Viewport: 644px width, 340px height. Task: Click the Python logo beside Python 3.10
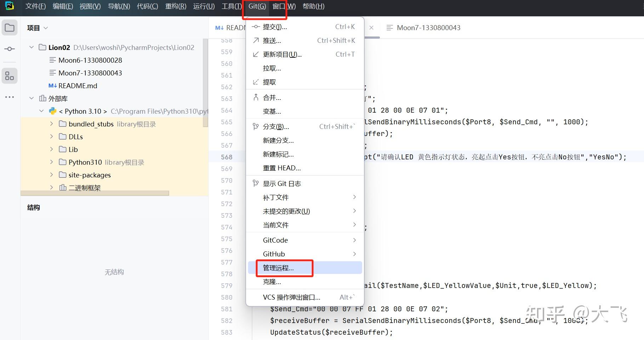(52, 111)
